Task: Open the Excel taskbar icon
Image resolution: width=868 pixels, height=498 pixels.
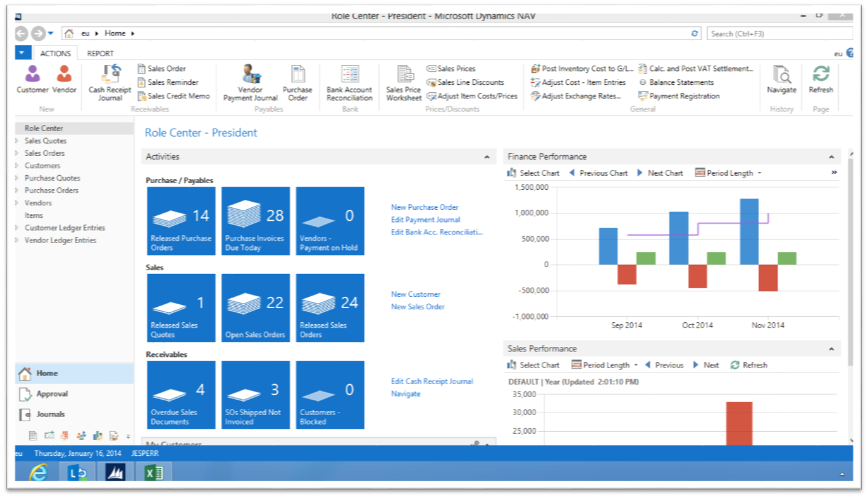Action: point(153,473)
